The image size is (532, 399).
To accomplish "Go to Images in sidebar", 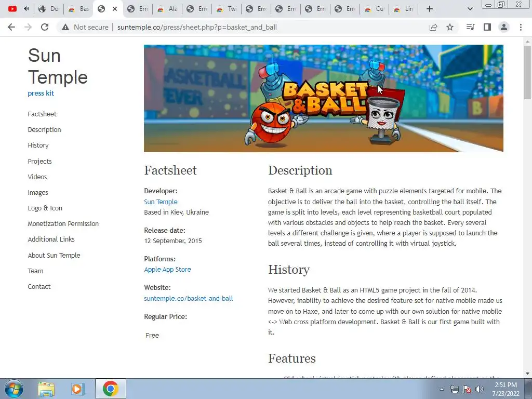I will 37,192.
